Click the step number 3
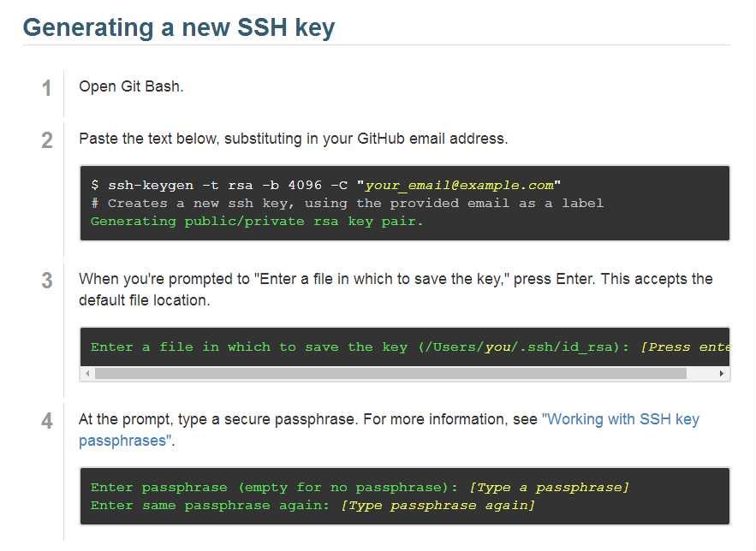 47,281
